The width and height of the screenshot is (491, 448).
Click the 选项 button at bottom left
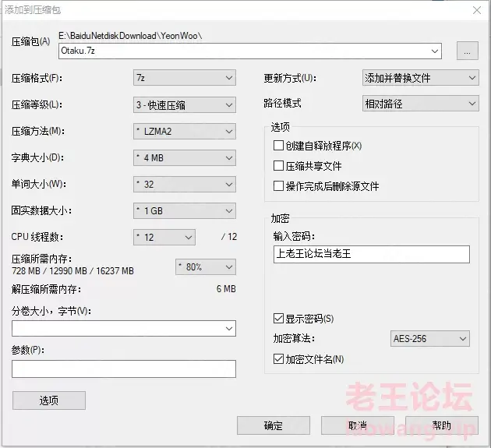49,400
